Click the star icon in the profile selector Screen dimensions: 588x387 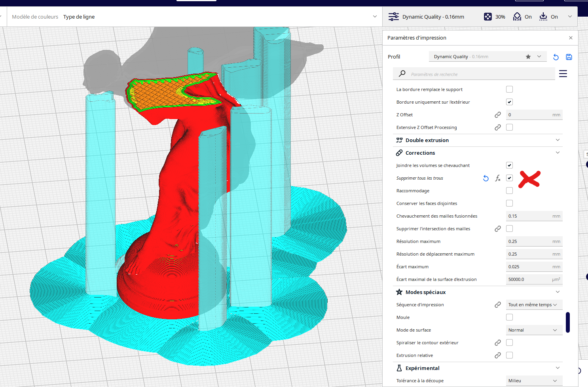tap(528, 57)
